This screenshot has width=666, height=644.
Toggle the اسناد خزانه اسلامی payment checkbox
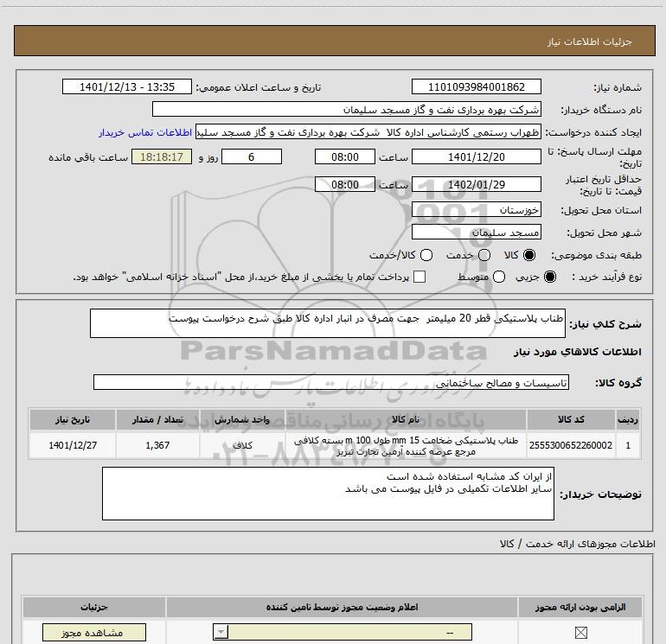click(419, 277)
